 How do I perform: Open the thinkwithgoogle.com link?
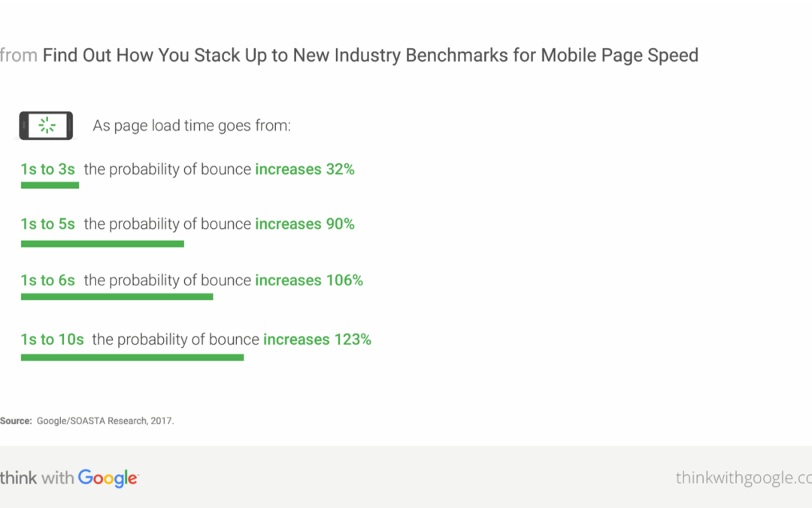coord(744,478)
